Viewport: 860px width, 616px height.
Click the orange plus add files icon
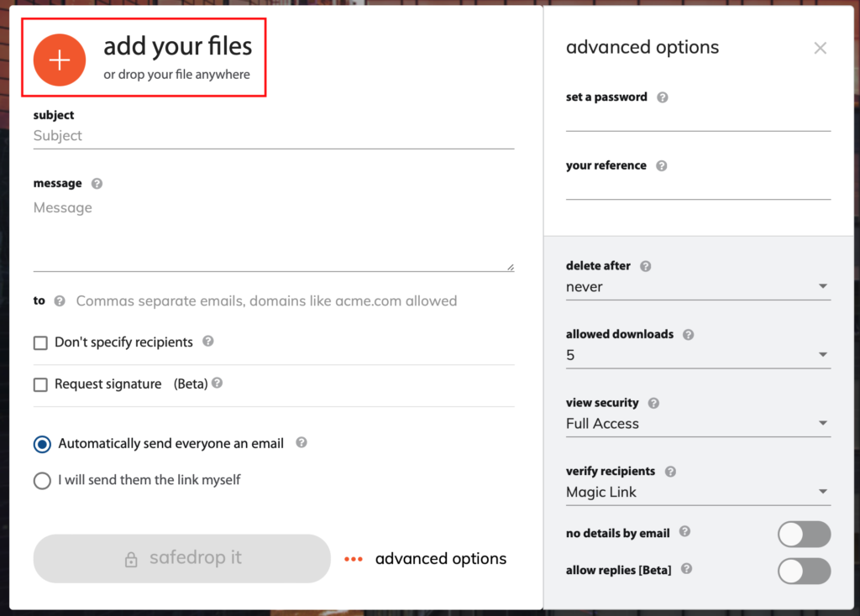(x=59, y=60)
